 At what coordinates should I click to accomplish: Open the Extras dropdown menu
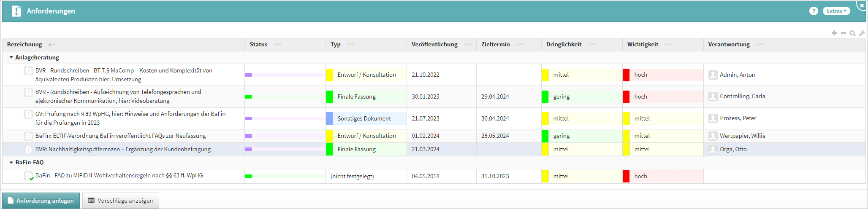tap(836, 11)
